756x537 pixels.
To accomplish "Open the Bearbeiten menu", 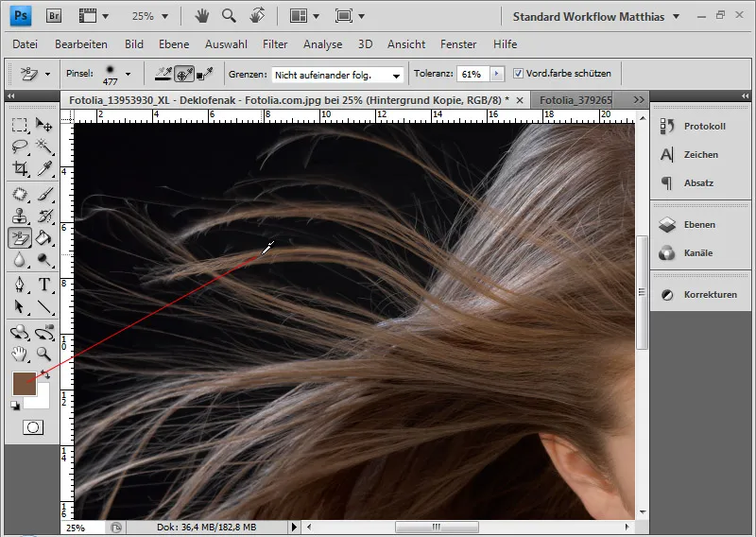I will tap(81, 43).
